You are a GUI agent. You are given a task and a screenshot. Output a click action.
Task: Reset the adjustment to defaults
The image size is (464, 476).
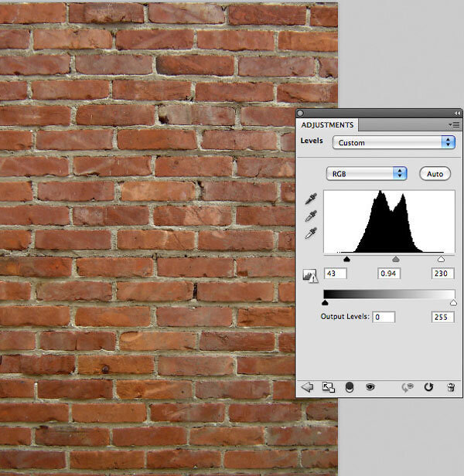click(x=428, y=387)
